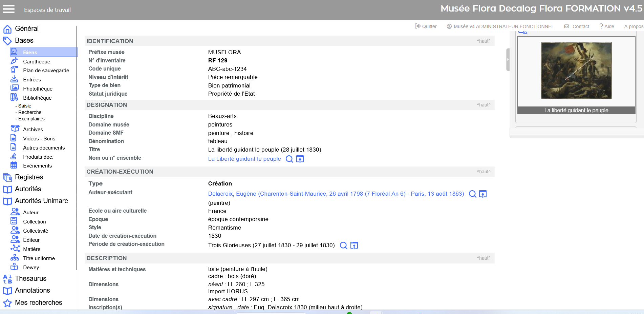Click the Mes recherches star icon
Viewport: 644px width, 314px height.
tap(7, 302)
